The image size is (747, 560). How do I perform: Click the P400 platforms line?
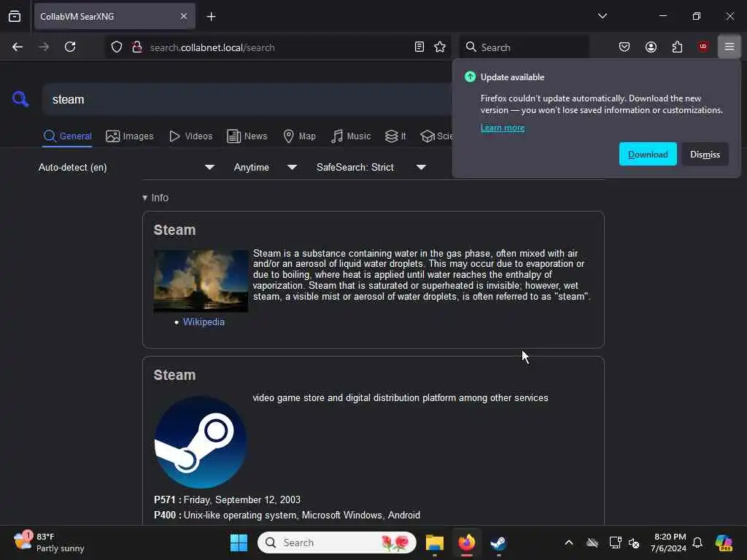287,515
